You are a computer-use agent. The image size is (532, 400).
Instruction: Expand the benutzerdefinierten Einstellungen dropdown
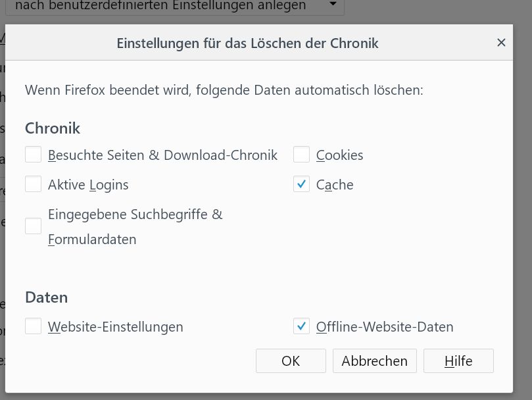coord(333,5)
